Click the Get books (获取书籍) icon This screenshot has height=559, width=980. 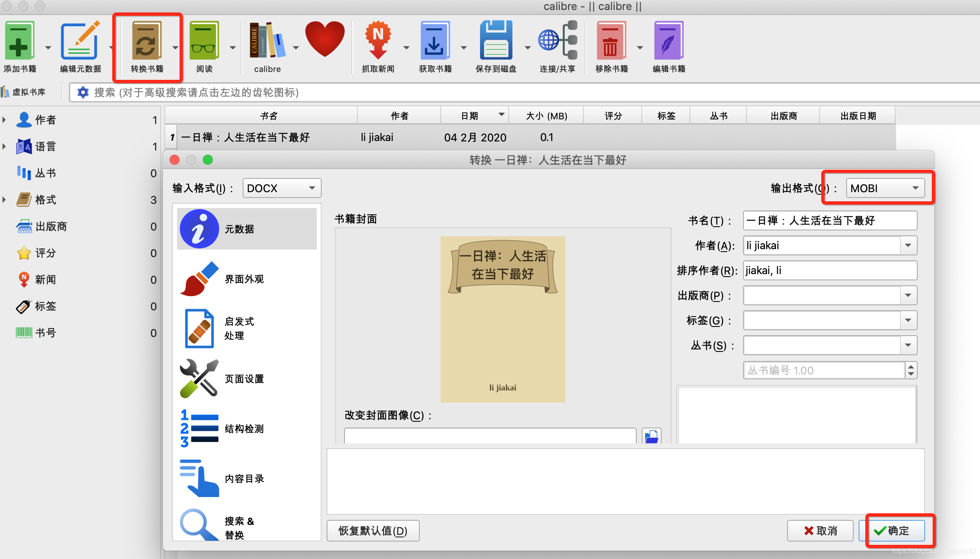tap(435, 41)
